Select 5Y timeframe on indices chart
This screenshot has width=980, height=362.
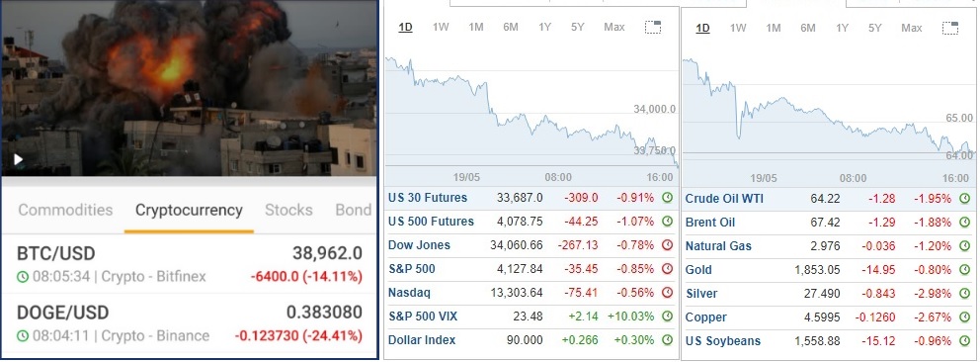[x=578, y=28]
